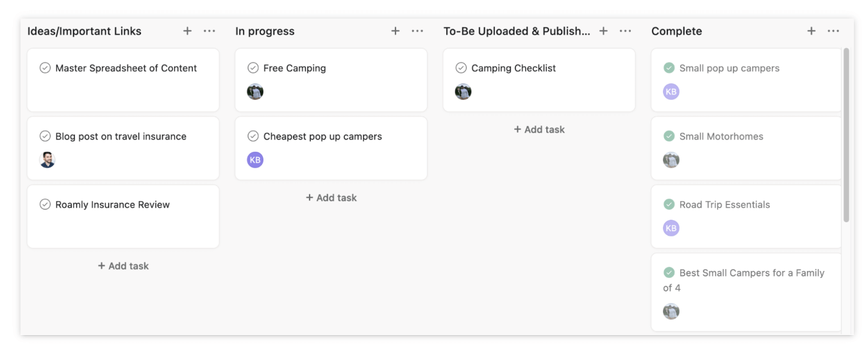Click KB avatar on Road Trip Essentials card
Screen dimensions: 868x351
pyautogui.click(x=671, y=228)
